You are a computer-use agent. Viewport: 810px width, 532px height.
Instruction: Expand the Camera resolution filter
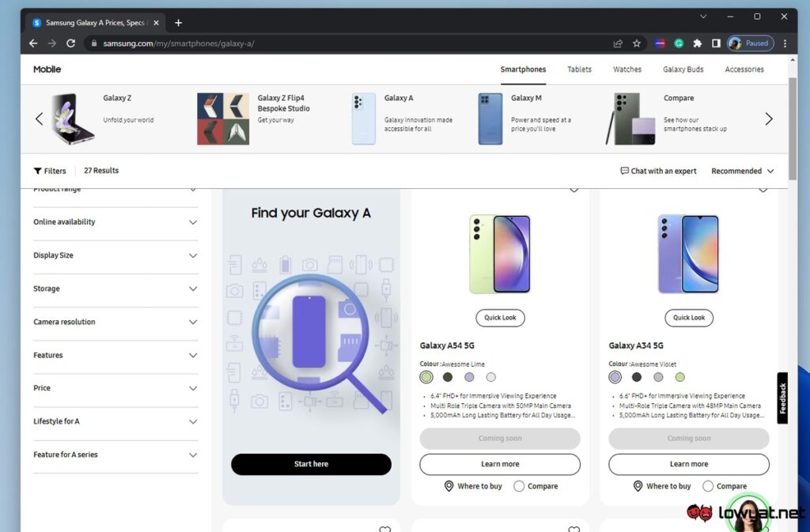point(115,322)
